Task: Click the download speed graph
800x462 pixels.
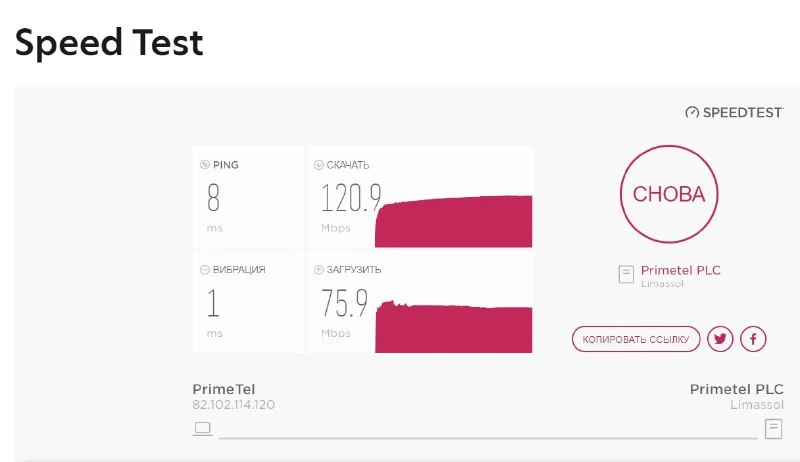Action: [454, 222]
